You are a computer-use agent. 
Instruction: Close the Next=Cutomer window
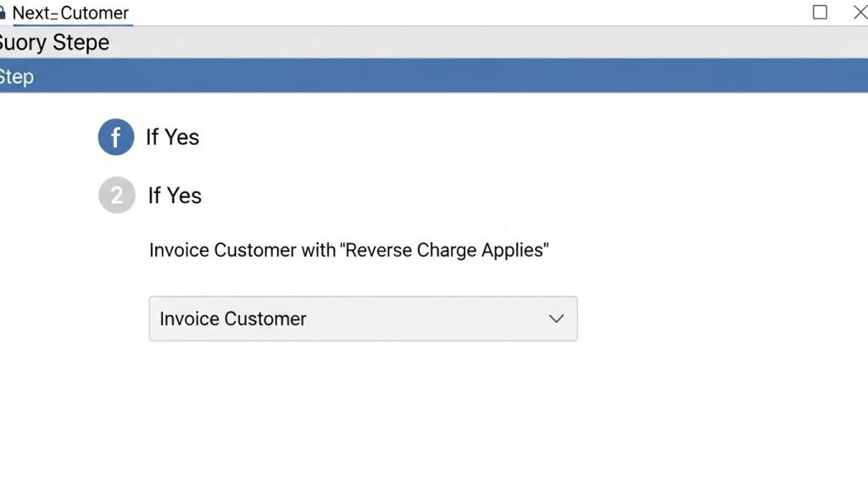860,12
